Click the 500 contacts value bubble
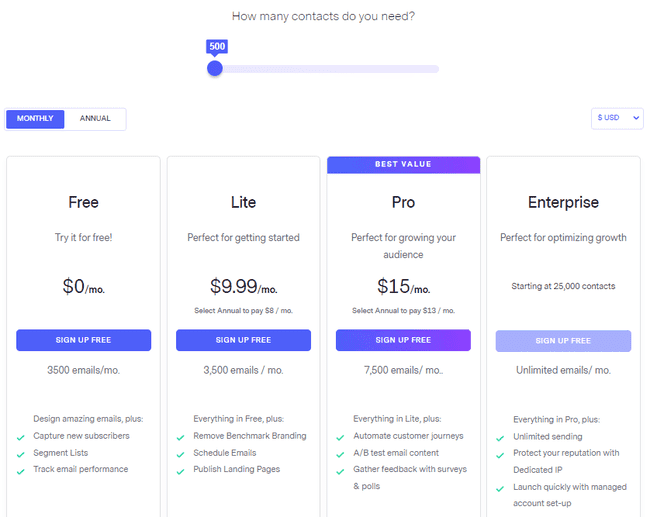 point(217,46)
